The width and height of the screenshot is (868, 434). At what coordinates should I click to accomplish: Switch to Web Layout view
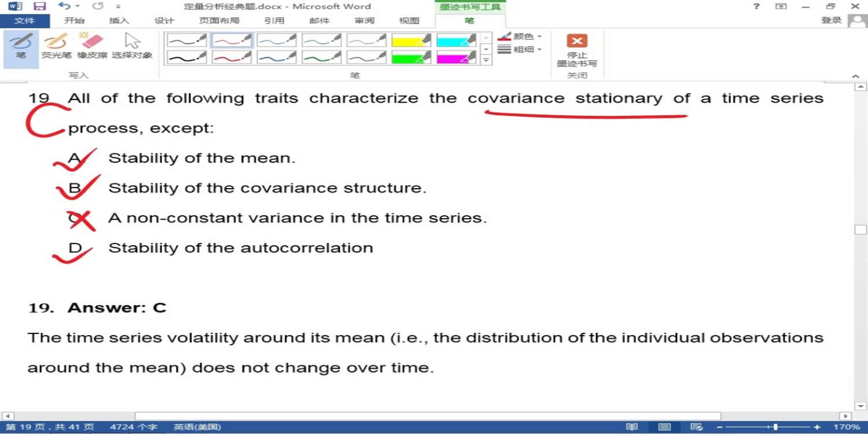click(x=697, y=427)
